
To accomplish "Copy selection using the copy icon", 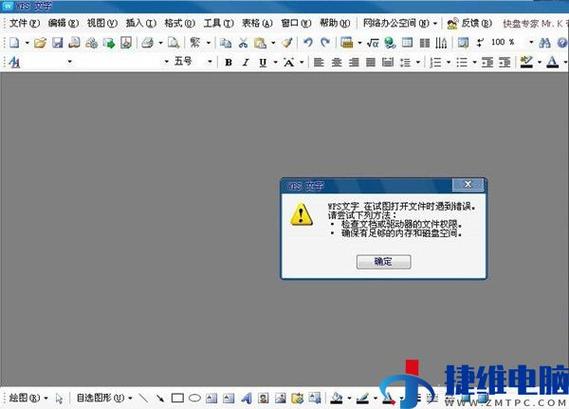I will pos(225,43).
